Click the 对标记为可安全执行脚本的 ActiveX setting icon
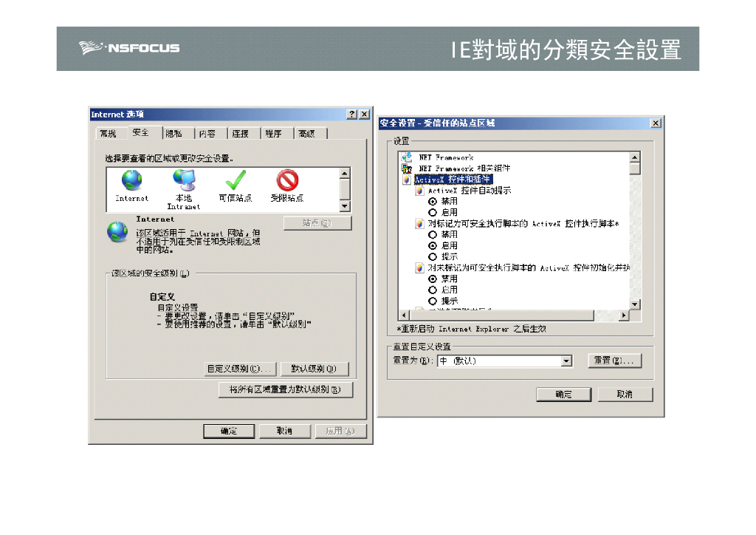This screenshot has width=756, height=535. click(x=419, y=224)
